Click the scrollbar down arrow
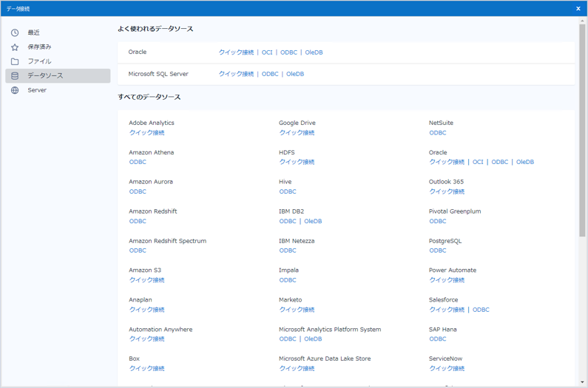Image resolution: width=588 pixels, height=388 pixels. point(582,383)
